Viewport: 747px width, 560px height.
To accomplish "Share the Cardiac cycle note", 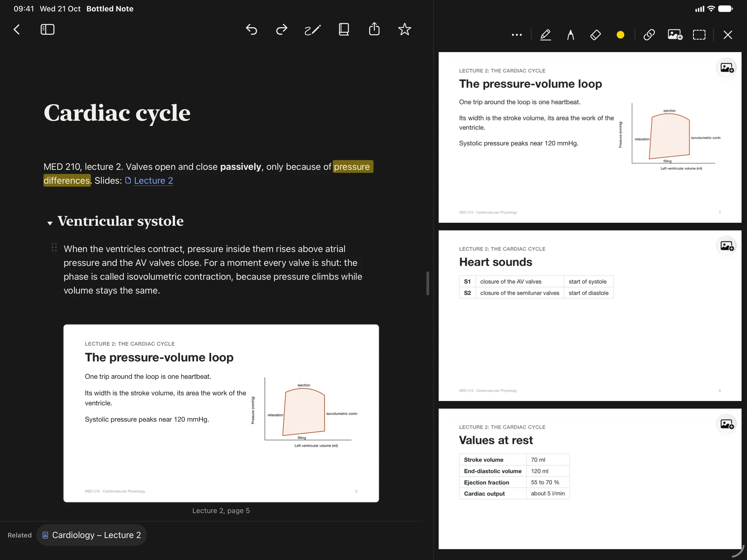I will click(x=374, y=29).
